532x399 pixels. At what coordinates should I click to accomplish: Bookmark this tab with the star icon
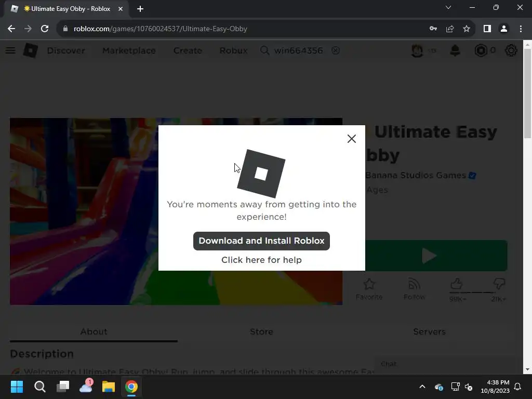point(467,29)
